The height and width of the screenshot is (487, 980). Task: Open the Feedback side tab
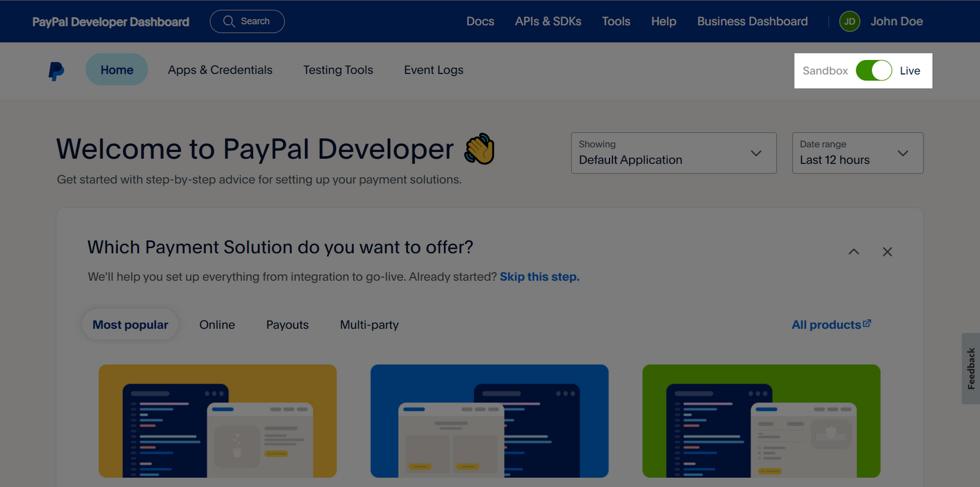pos(971,368)
